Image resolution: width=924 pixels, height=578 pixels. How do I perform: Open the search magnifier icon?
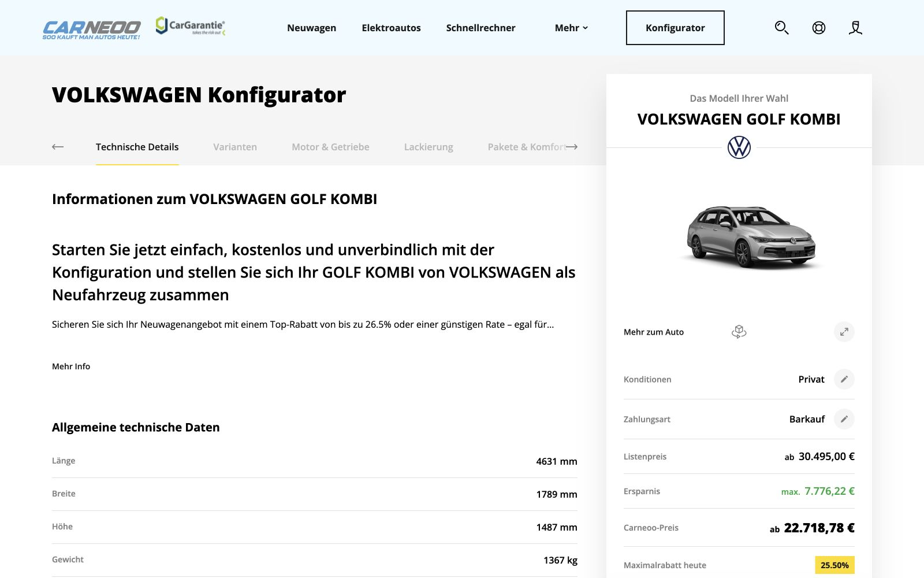coord(781,28)
